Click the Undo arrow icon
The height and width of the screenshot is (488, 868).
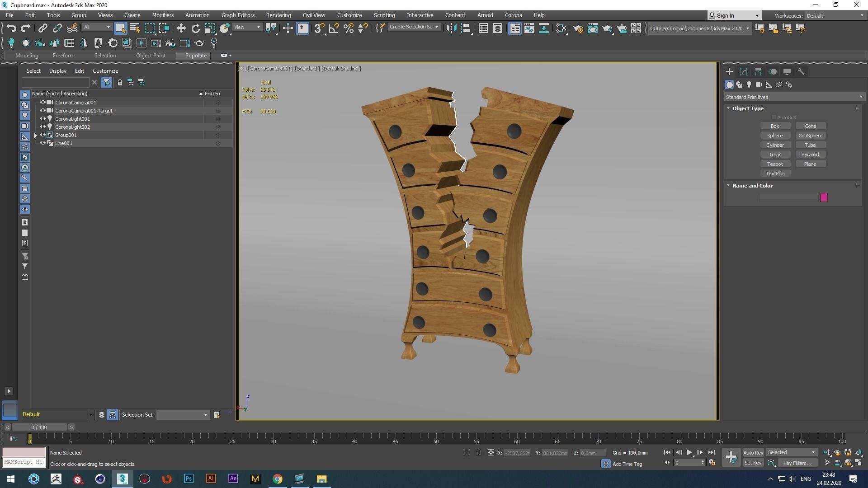[x=11, y=28]
